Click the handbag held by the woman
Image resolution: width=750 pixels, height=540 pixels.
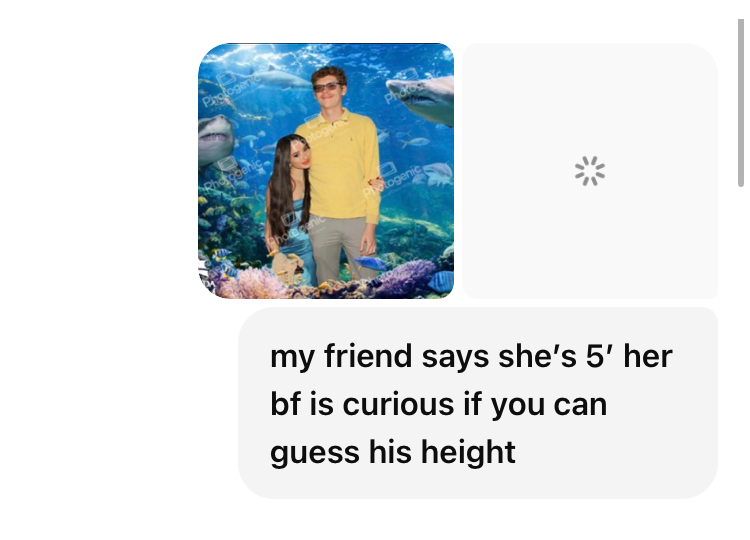288,268
